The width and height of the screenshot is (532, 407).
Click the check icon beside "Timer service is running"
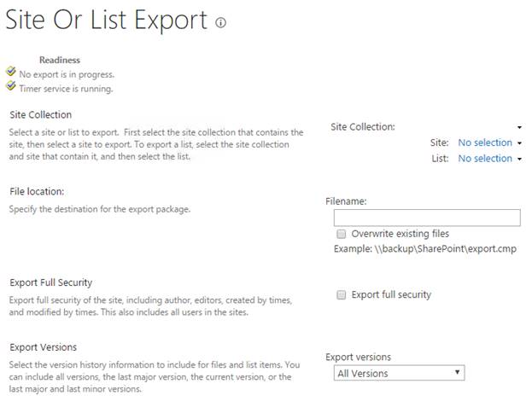click(x=11, y=86)
